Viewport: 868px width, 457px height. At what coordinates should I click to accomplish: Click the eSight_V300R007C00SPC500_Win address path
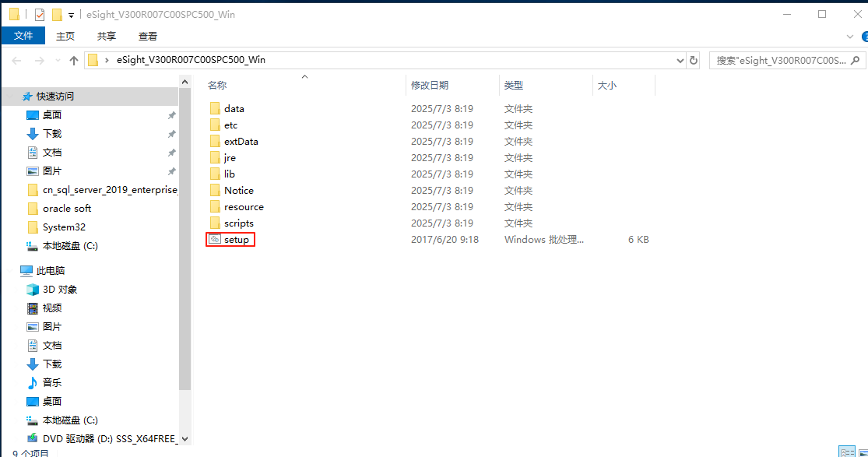[191, 60]
